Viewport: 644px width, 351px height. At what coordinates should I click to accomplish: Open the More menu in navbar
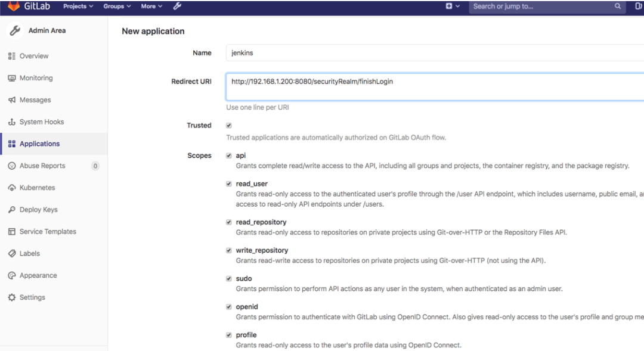click(151, 7)
